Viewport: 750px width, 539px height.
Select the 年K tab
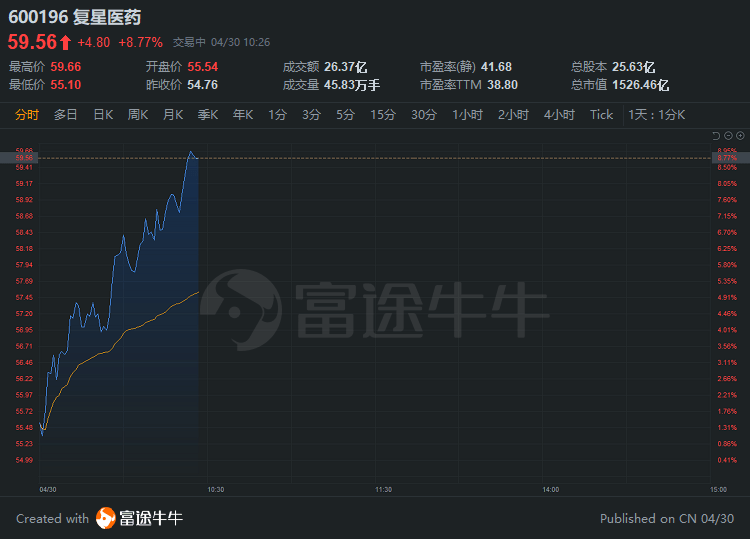[x=243, y=115]
